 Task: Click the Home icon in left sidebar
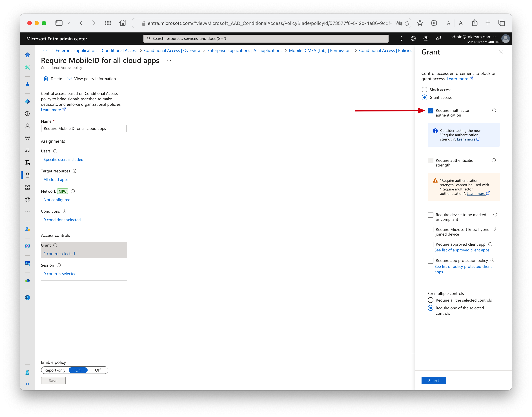27,55
